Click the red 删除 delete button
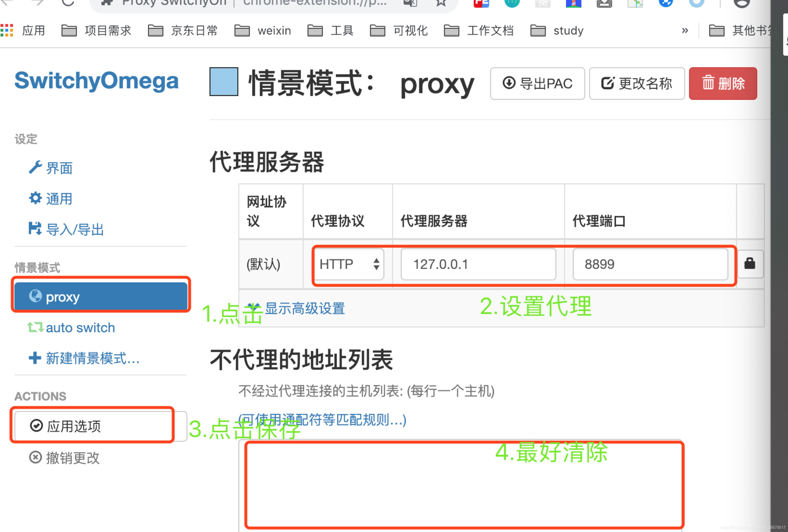Viewport: 788px width, 532px height. 723,83
